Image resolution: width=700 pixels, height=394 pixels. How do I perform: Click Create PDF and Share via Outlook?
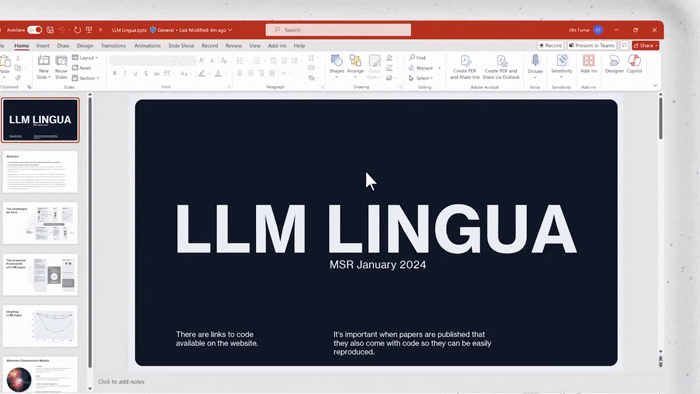point(501,67)
